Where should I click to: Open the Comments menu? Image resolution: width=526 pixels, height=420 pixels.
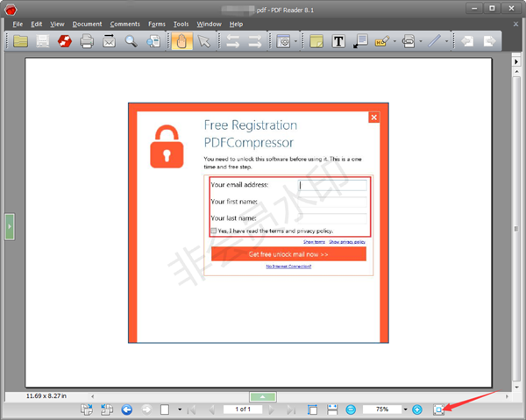point(125,25)
